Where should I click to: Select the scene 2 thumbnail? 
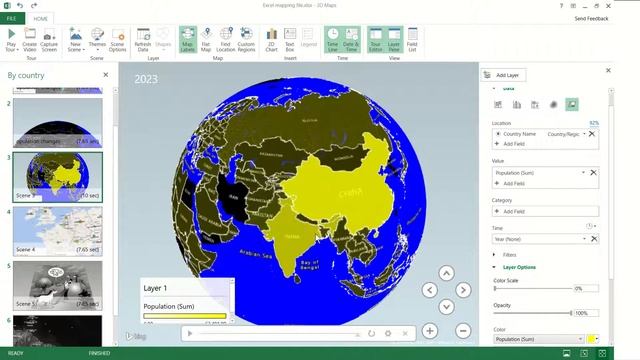(58, 122)
